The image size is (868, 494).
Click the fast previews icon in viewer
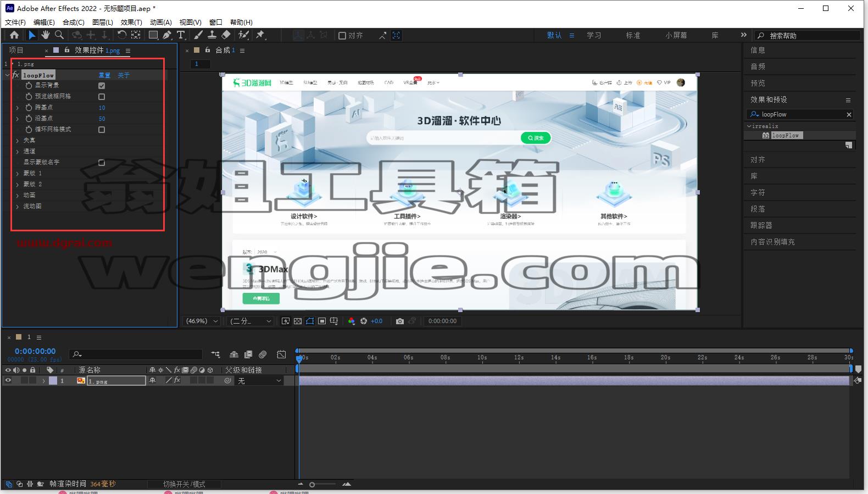[x=286, y=321]
